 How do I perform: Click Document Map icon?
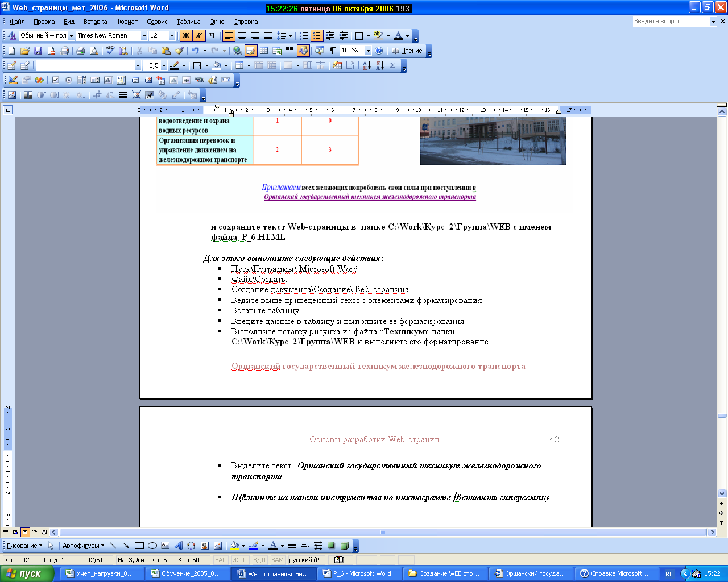[x=320, y=51]
